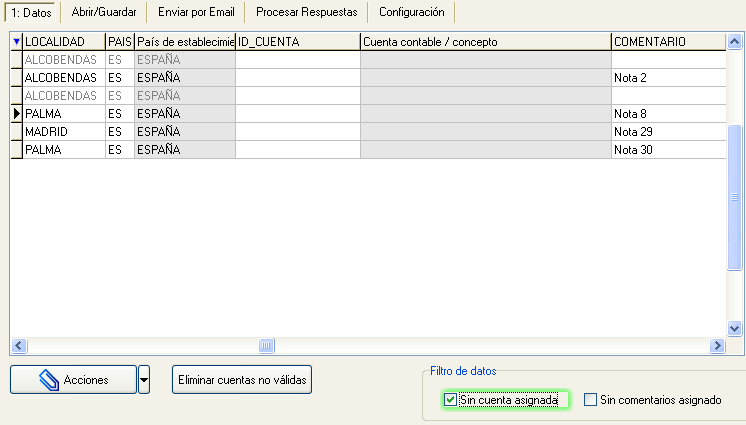The image size is (746, 425).
Task: Click the horizontal scrollbar right arrow
Action: pyautogui.click(x=717, y=345)
